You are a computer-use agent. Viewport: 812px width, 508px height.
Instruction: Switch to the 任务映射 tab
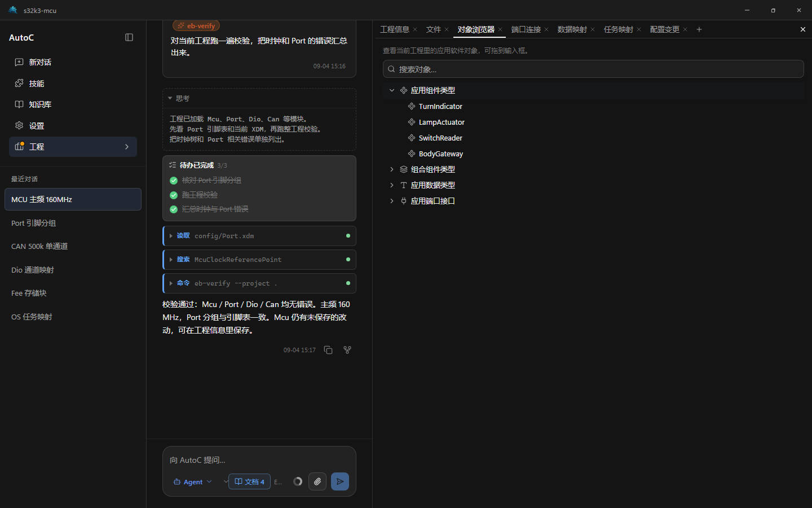tap(619, 29)
